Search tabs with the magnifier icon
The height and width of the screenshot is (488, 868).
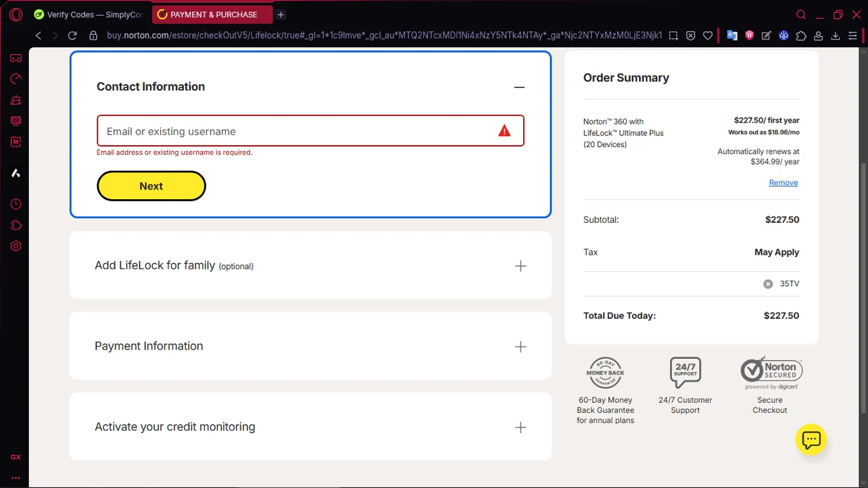(x=801, y=14)
